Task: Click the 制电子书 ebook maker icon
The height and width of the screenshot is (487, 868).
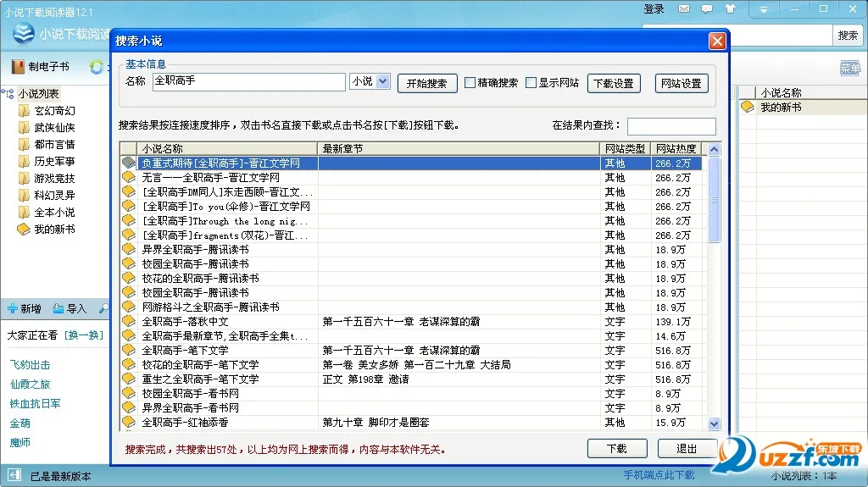Action: (x=17, y=66)
